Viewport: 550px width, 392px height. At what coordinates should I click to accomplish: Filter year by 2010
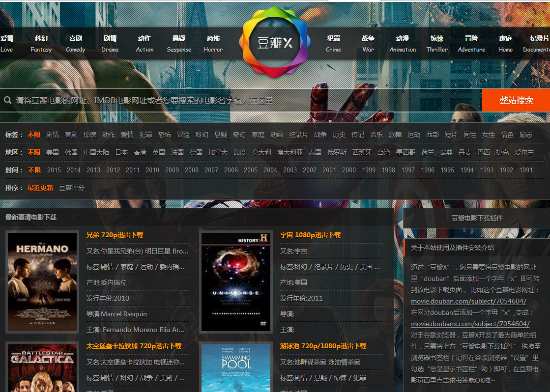pos(152,170)
